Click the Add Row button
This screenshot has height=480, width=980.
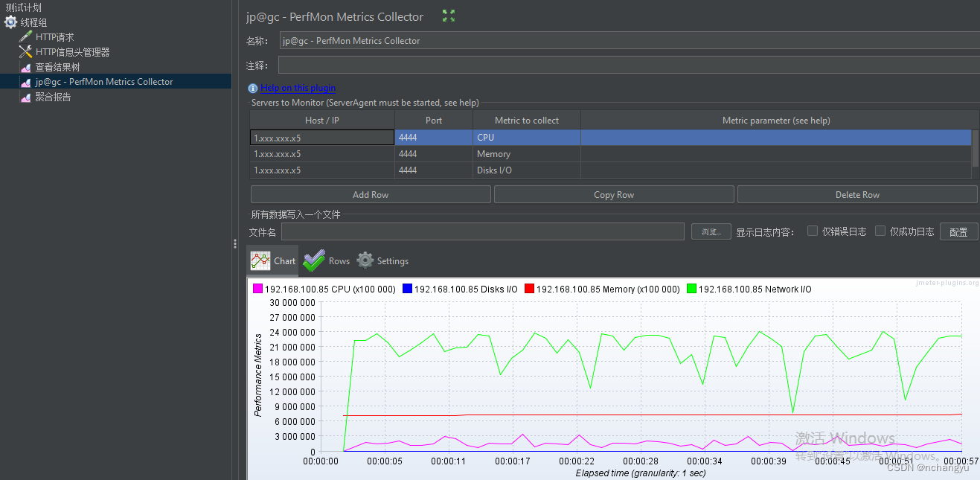tap(371, 194)
